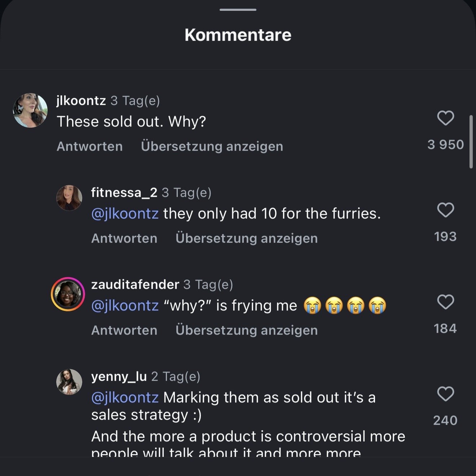Viewport: 476px width, 476px height.
Task: Open yenny_lu's profile picture
Action: point(69,382)
